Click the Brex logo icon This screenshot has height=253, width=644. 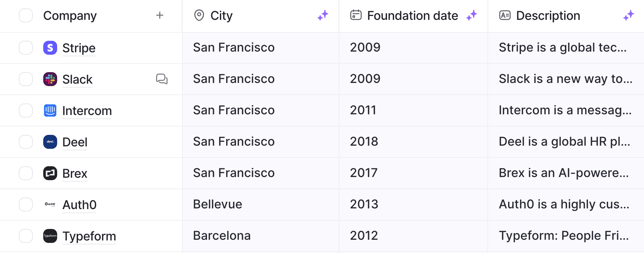click(x=50, y=173)
